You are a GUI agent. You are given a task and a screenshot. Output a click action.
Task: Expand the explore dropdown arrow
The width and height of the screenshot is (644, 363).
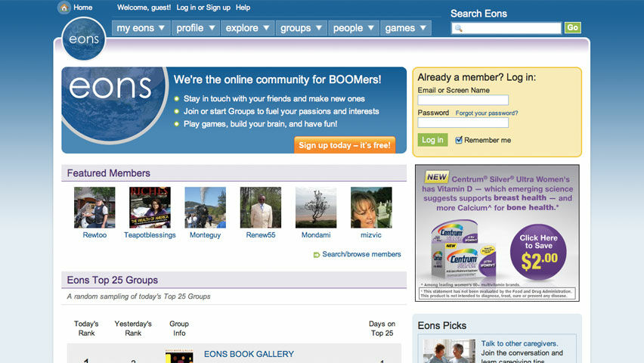coord(266,28)
